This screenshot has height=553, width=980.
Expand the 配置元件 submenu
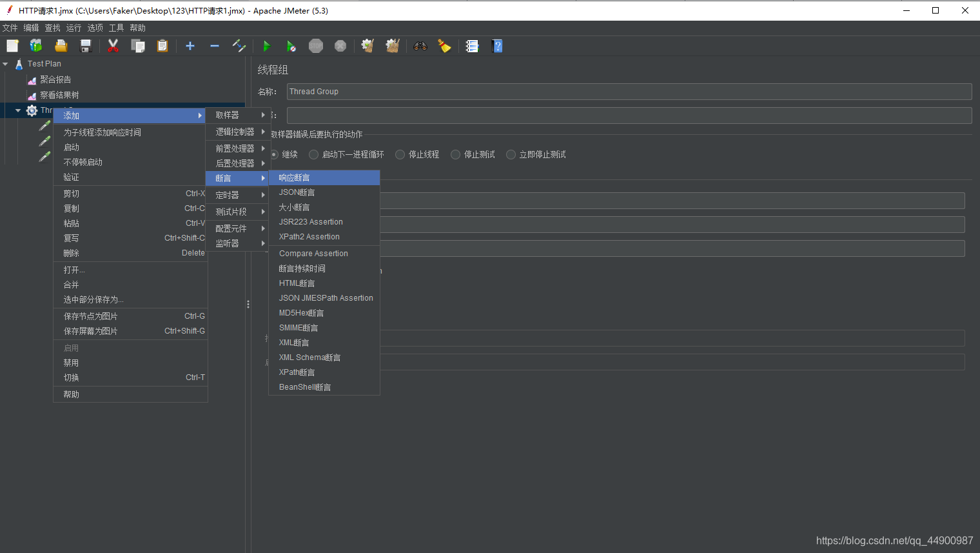[237, 228]
